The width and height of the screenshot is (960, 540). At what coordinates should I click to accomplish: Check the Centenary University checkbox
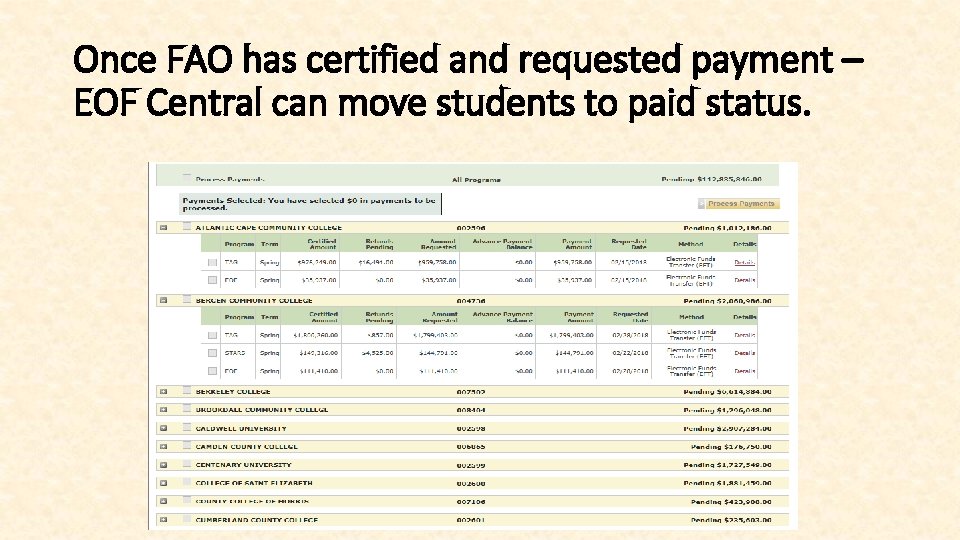pyautogui.click(x=187, y=464)
